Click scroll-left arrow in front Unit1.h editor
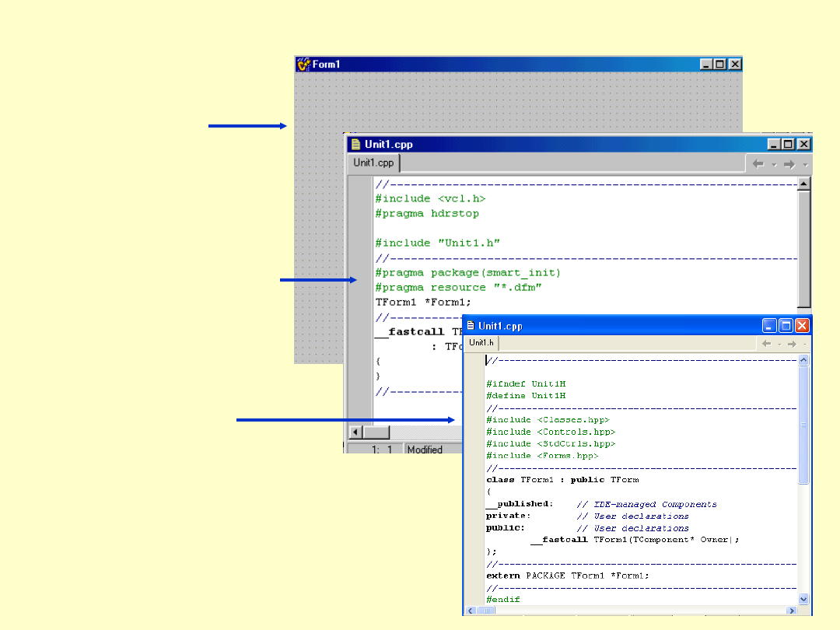 tap(471, 611)
